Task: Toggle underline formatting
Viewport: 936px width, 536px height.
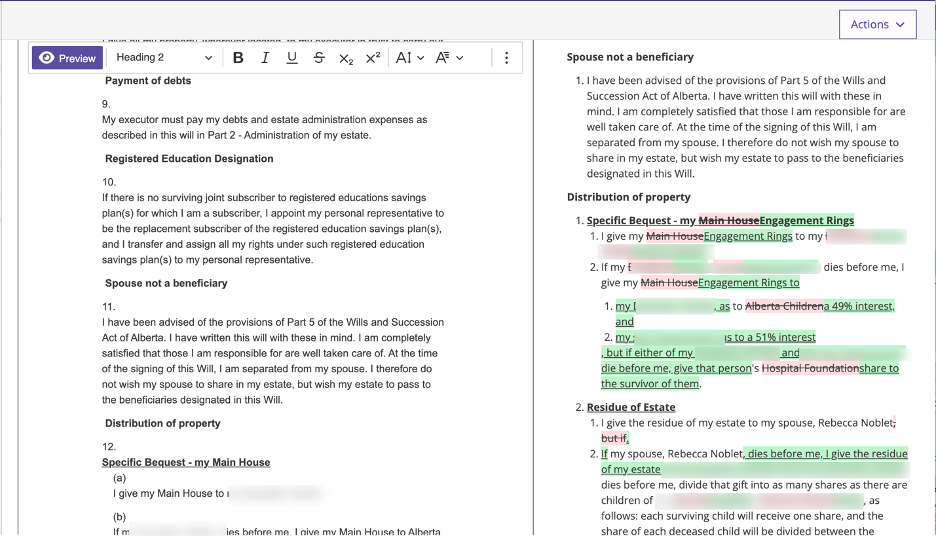Action: (x=292, y=58)
